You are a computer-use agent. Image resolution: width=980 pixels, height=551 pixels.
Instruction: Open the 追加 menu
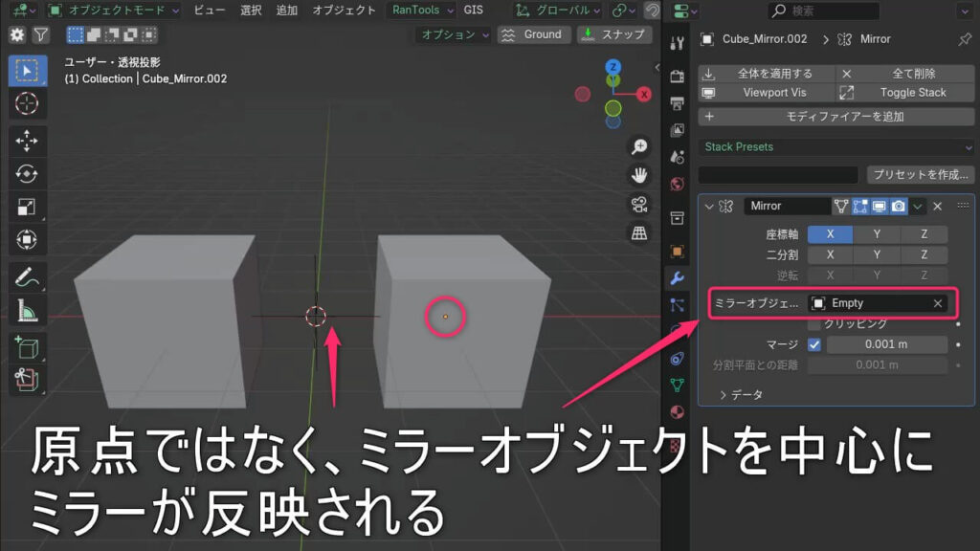pyautogui.click(x=286, y=11)
